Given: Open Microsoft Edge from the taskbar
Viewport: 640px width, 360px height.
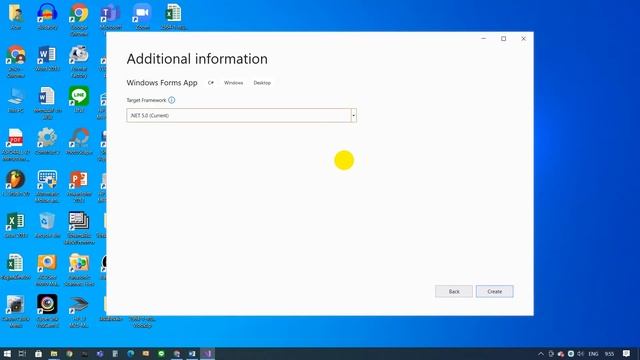Looking at the screenshot, I should 131,354.
